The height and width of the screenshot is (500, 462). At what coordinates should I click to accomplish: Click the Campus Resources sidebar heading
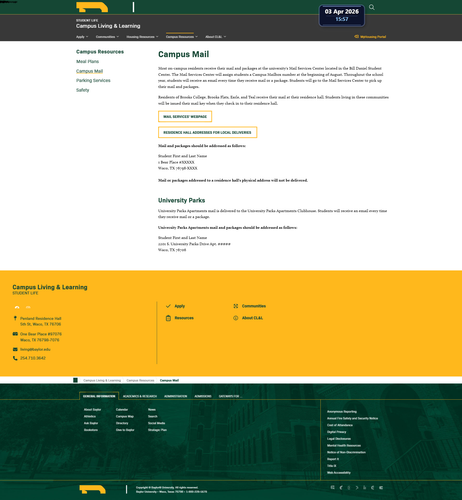(x=100, y=52)
